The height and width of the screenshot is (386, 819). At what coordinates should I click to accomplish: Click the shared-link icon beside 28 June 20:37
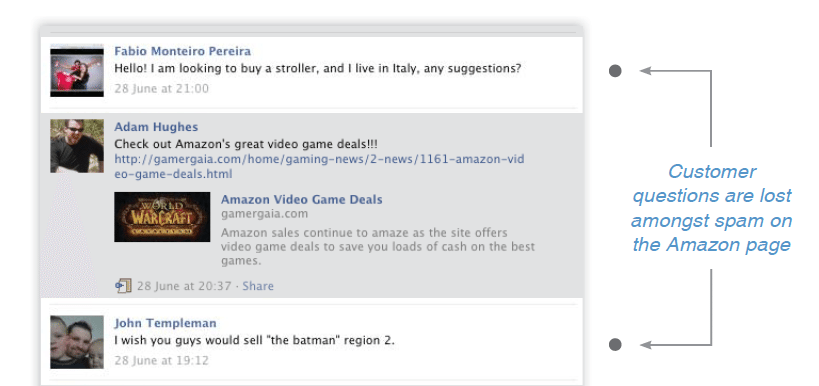123,286
